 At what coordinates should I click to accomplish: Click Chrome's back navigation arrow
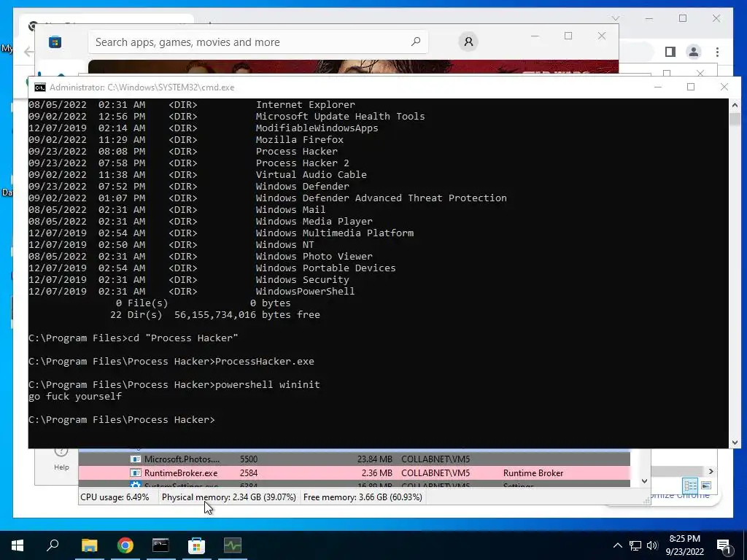pos(29,52)
